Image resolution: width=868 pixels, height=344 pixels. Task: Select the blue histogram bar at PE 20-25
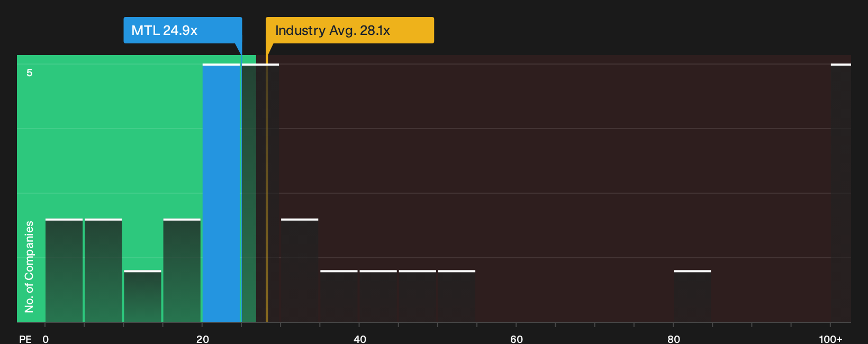coord(221,193)
